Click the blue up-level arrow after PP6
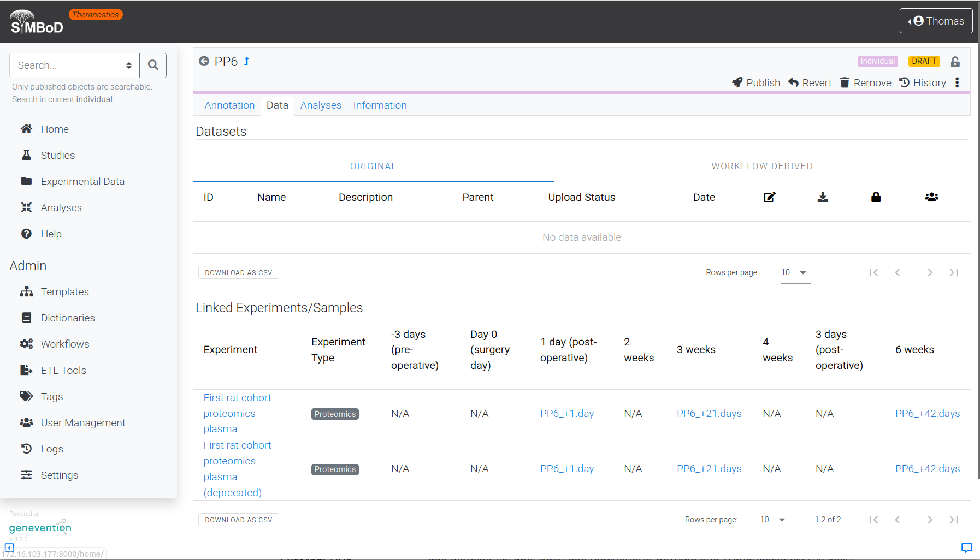 246,62
